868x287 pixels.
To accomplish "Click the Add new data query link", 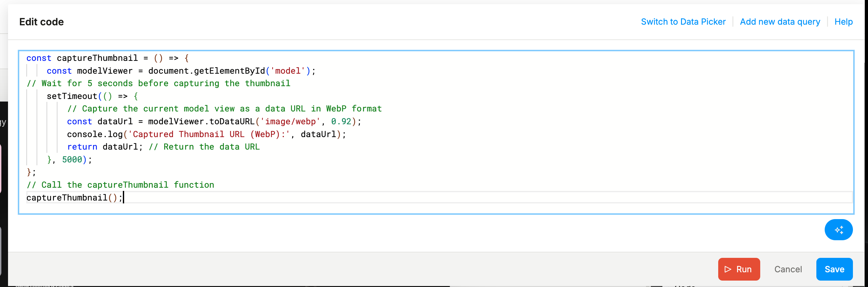I will point(779,22).
